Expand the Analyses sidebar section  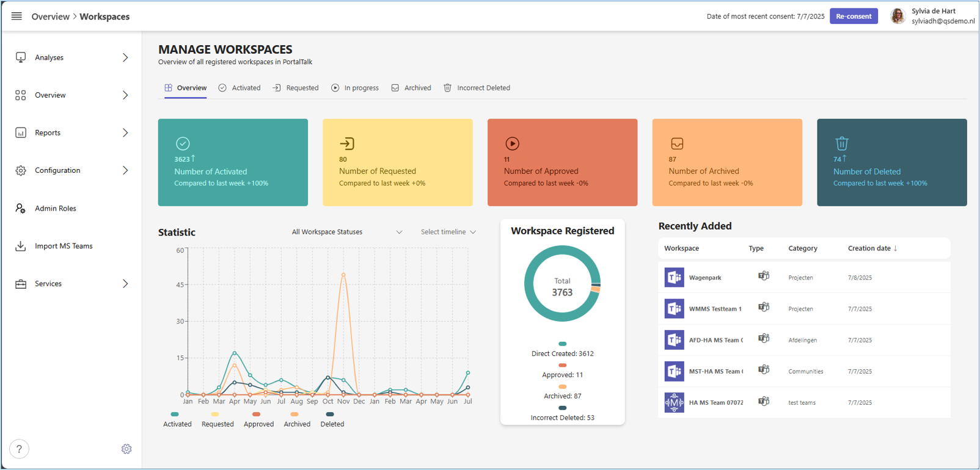(x=71, y=57)
